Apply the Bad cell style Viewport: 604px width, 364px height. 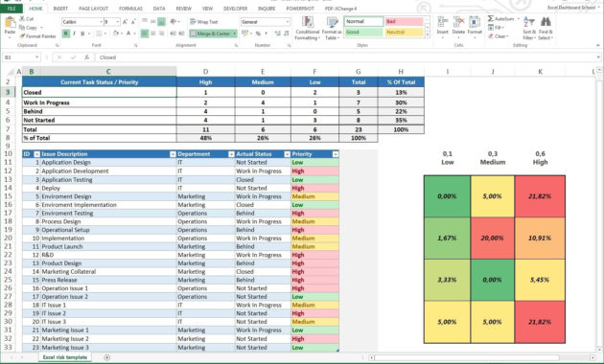(404, 21)
